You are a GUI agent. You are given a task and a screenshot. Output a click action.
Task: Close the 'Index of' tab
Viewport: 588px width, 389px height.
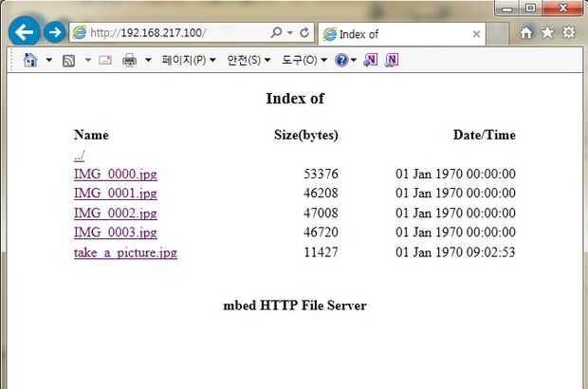476,34
